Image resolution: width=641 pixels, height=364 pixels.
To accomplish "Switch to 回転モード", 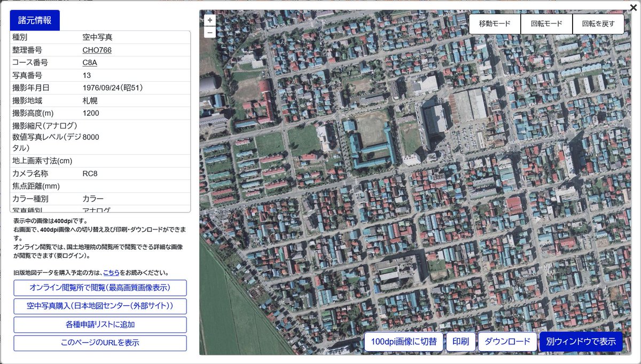I will 546,24.
